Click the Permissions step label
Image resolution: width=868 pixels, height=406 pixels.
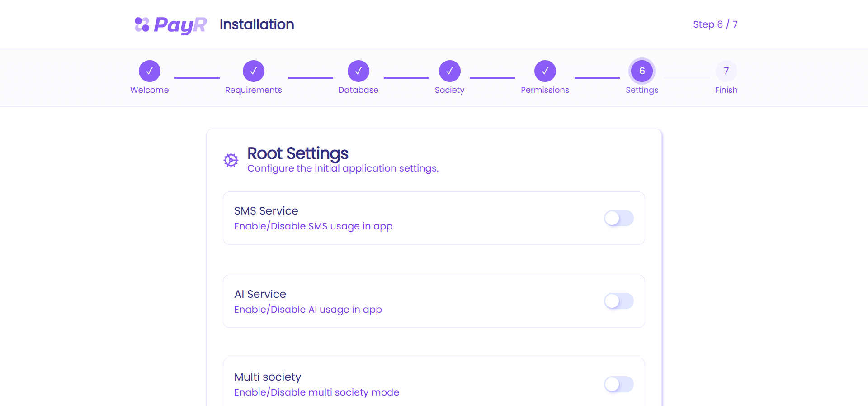tap(545, 90)
